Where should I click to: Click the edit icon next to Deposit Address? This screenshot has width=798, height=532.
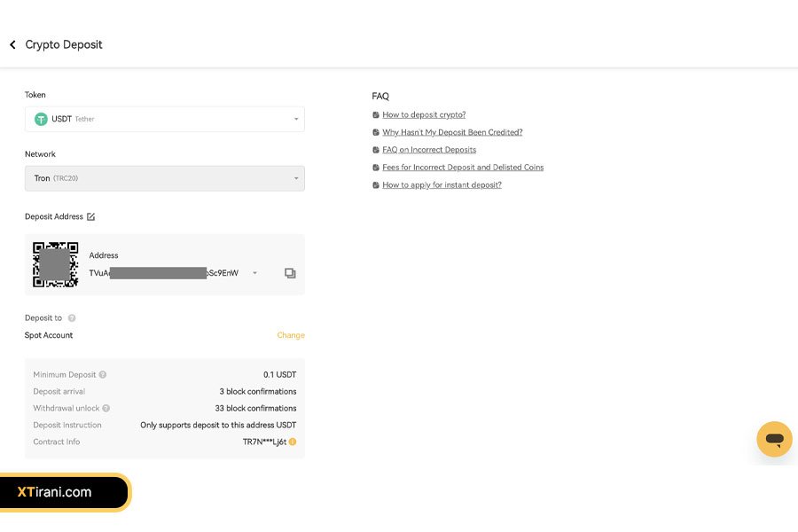[90, 216]
